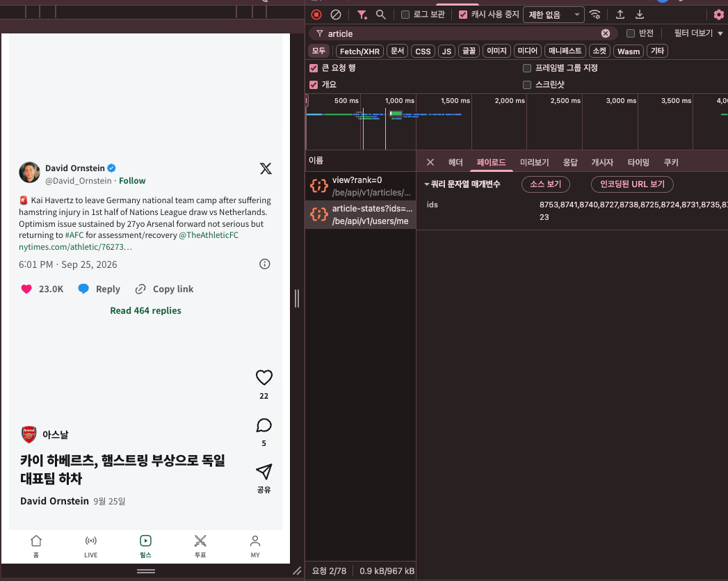728x581 pixels.
Task: Open LIVE section in bottom navigation
Action: 91,546
